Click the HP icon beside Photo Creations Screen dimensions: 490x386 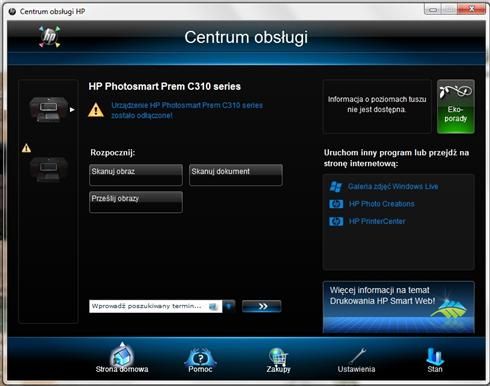click(336, 204)
